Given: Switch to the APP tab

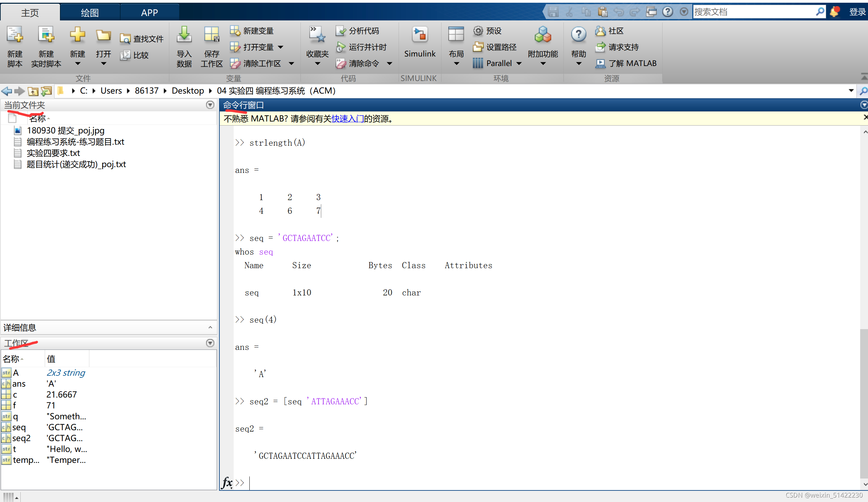Looking at the screenshot, I should (150, 13).
